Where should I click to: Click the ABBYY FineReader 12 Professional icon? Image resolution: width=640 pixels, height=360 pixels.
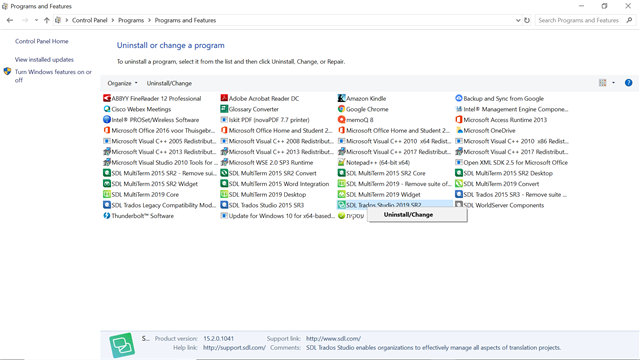[107, 98]
